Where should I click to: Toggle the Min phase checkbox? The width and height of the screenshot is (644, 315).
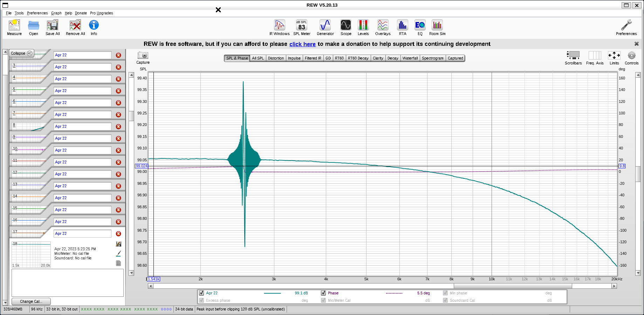[x=445, y=293]
